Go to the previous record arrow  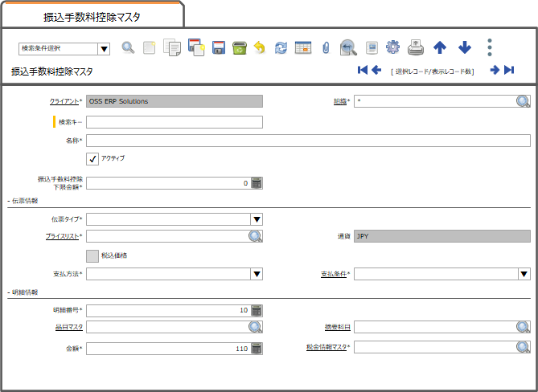click(x=376, y=70)
